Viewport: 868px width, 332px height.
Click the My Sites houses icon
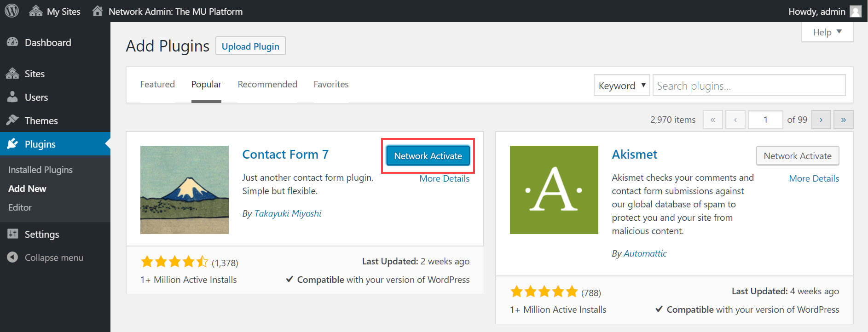click(x=35, y=11)
